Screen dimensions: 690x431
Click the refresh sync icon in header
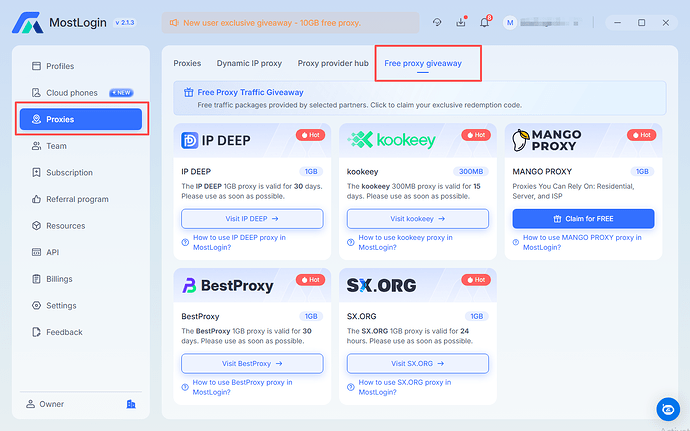437,22
